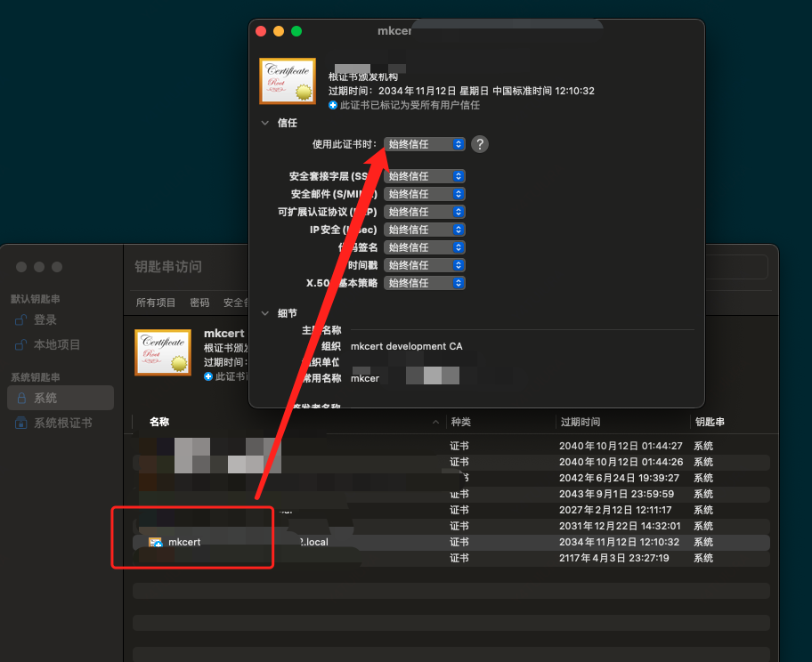Click the expiry date 2040年10月12日 01:44:26
This screenshot has height=662, width=812.
pos(621,462)
